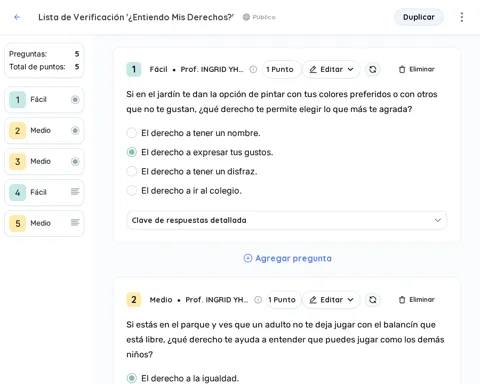Viewport: 480px width, 384px height.
Task: Jump to question 2 Medio in sidebar
Action: click(x=44, y=130)
